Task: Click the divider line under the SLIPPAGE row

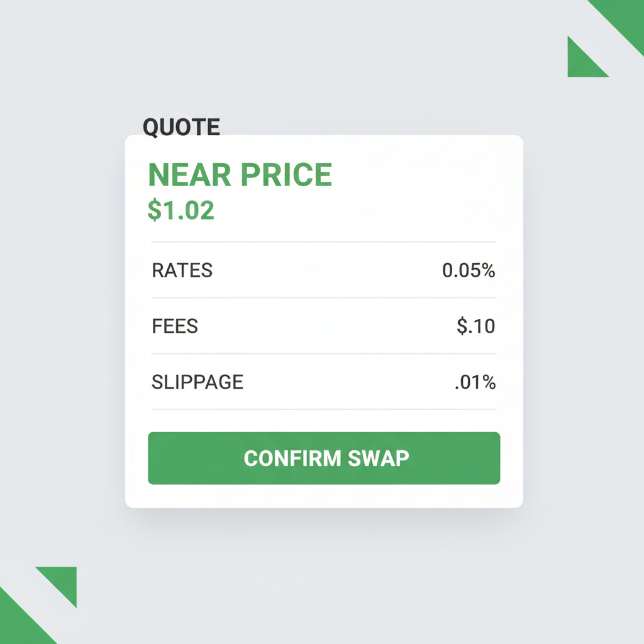Action: point(323,410)
